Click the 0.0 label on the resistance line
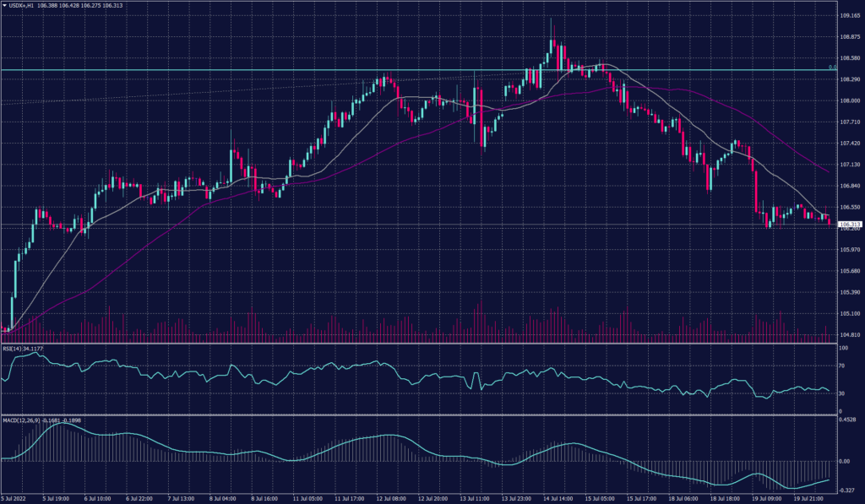Screen dimensions: 865x504 click(831, 65)
